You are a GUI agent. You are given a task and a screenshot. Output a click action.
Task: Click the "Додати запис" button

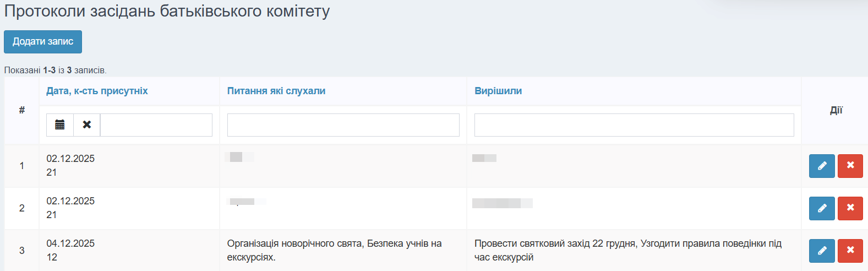tap(43, 42)
